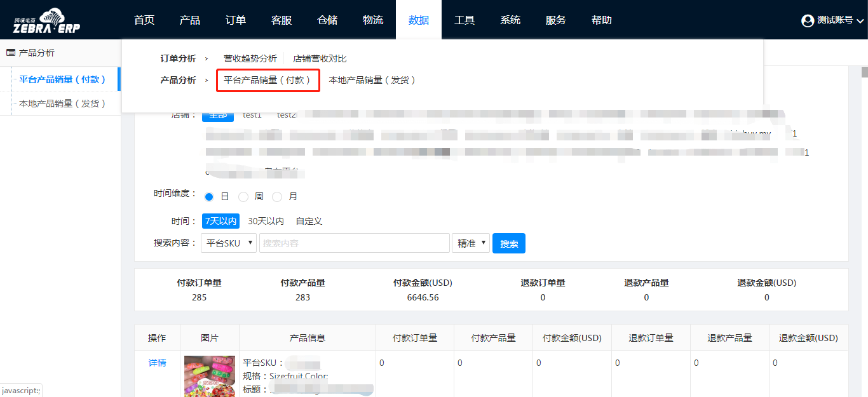Expand the 测试账号 account menu arrow
Image resolution: width=868 pixels, height=397 pixels.
tap(860, 21)
